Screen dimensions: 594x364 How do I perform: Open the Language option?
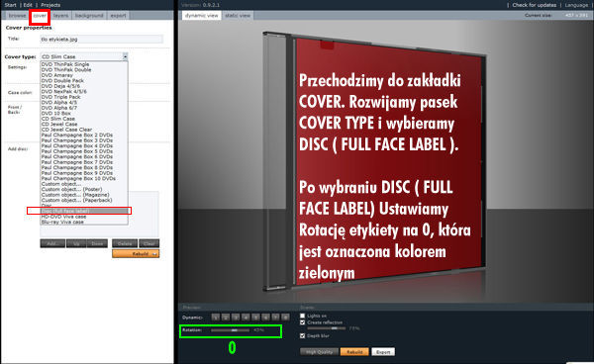coord(576,5)
